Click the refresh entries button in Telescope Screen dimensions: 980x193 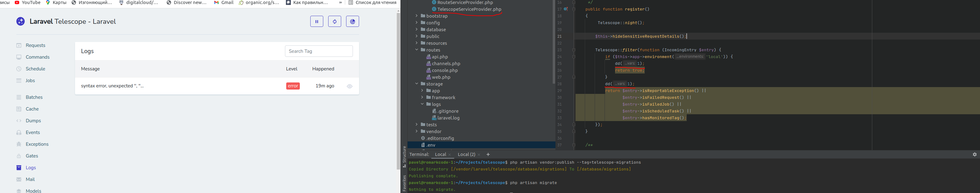pos(334,21)
